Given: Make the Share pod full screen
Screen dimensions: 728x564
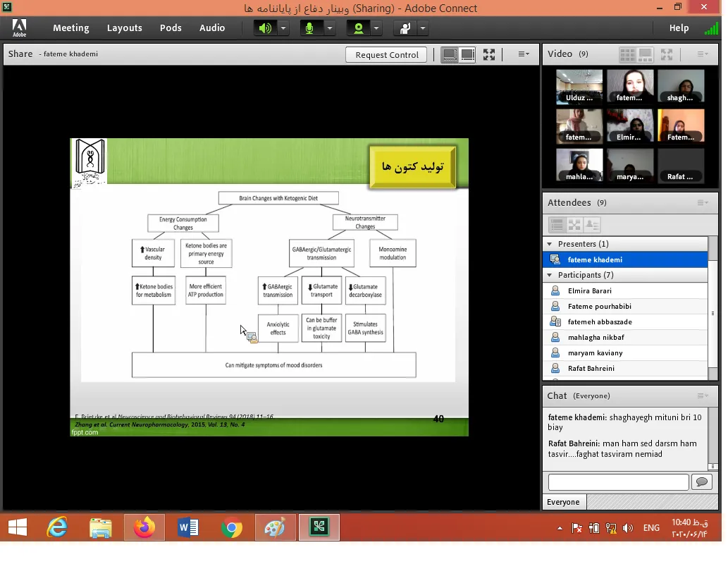Looking at the screenshot, I should (489, 54).
